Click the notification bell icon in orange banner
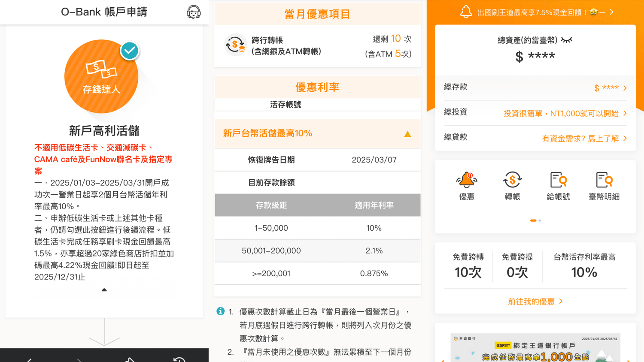This screenshot has height=362, width=644. (x=466, y=12)
